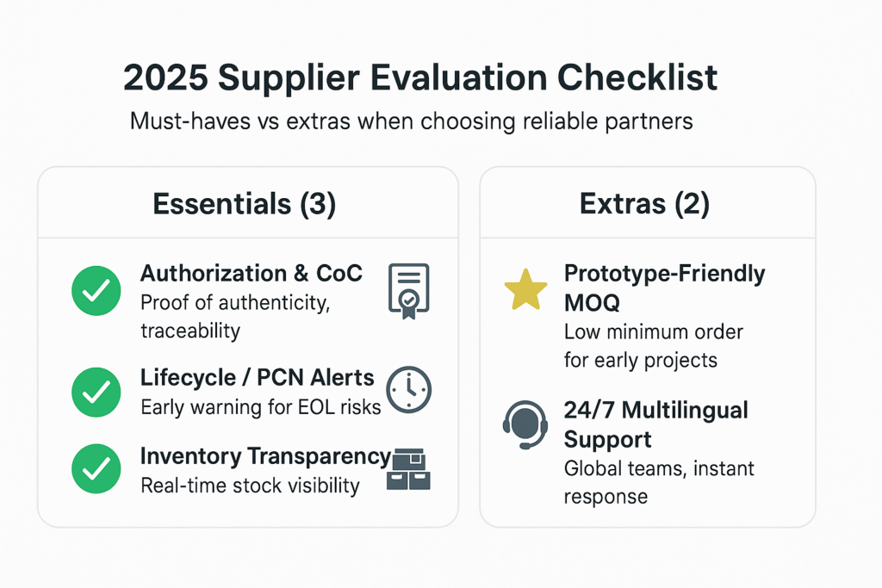Click the clock icon next to Lifecycle alerts
882x588 pixels.
(x=409, y=390)
